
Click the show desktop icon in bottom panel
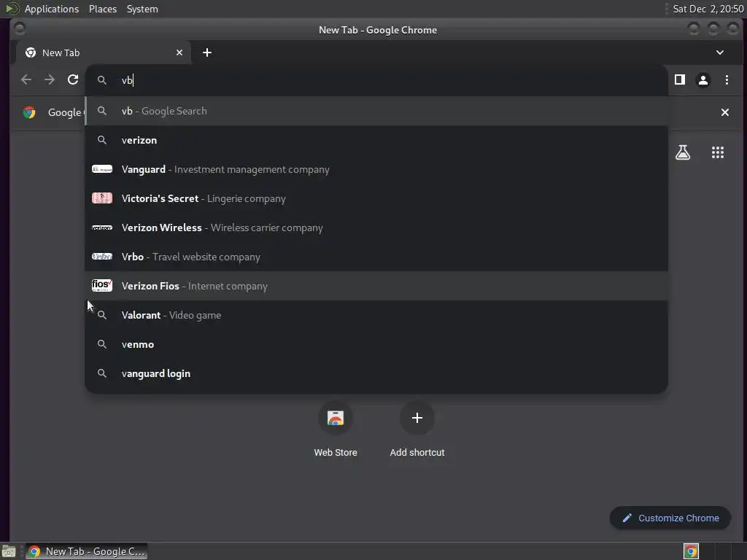pos(9,551)
